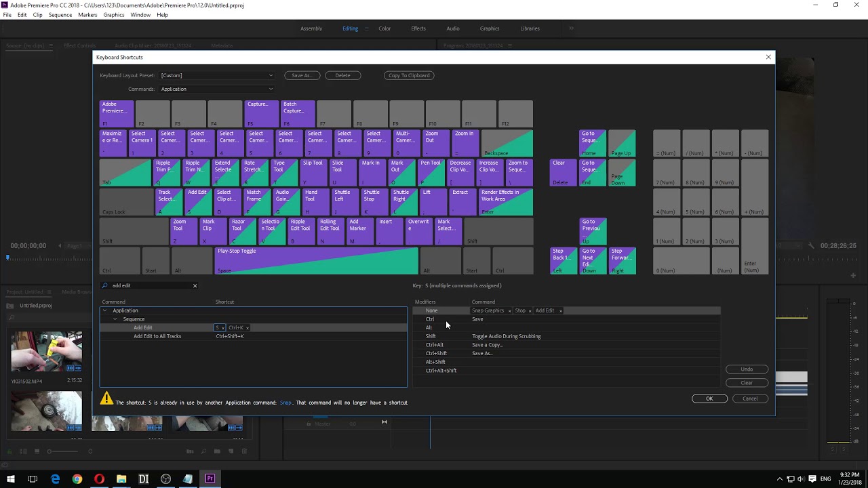Collapse the Sequence tree node
Screen dimensions: 868x488
tap(115, 319)
